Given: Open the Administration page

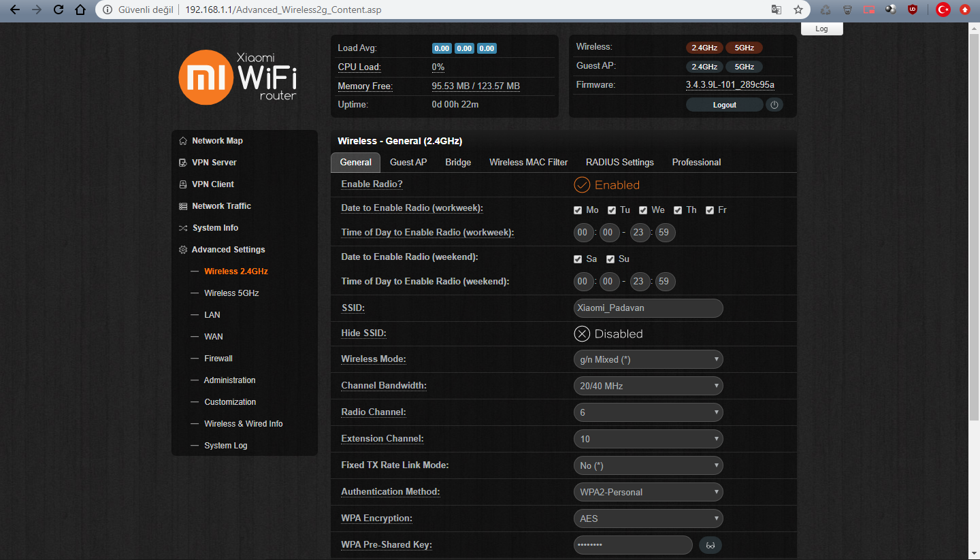Looking at the screenshot, I should 230,380.
